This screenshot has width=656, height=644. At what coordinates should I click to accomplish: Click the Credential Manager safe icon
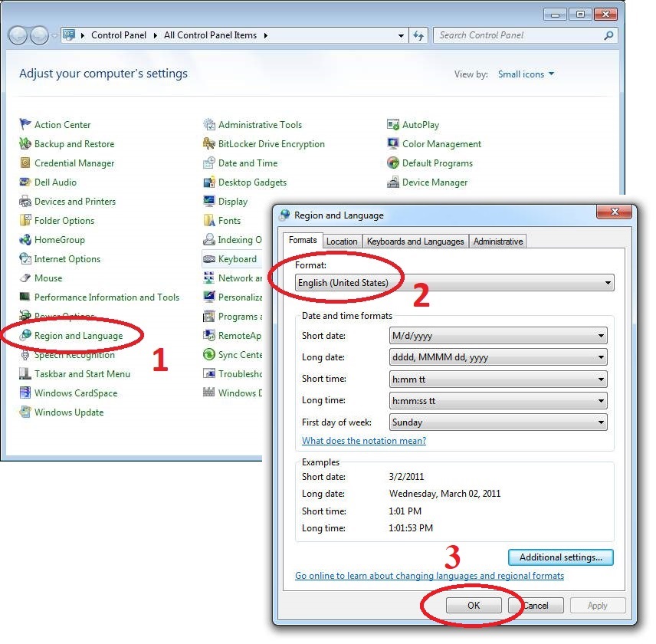[x=25, y=163]
